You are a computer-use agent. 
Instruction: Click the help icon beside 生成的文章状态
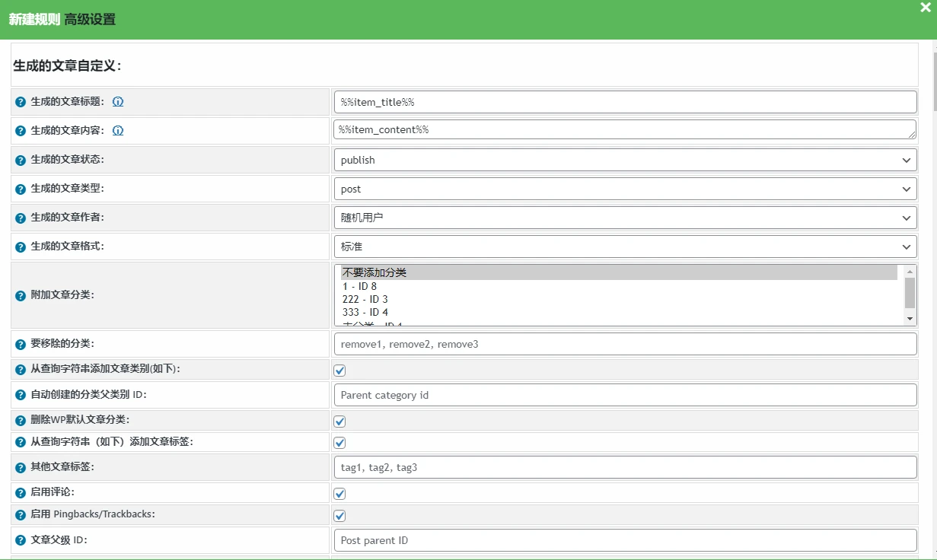[x=19, y=159]
